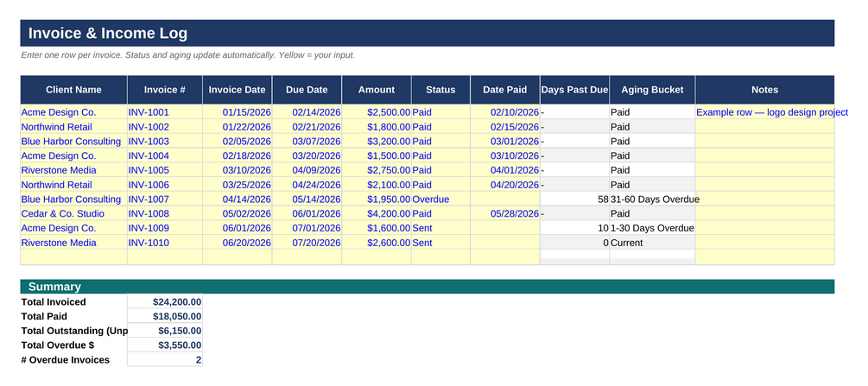This screenshot has width=868, height=386.
Task: Click the Overdue status cell
Action: pyautogui.click(x=440, y=199)
